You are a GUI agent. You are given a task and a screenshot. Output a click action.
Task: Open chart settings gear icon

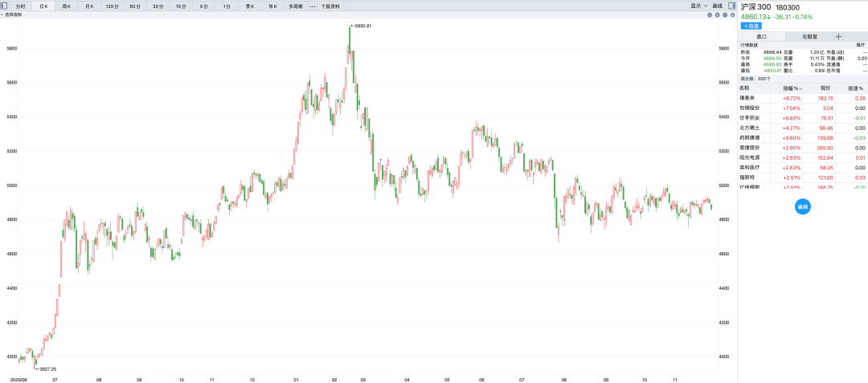tap(732, 15)
